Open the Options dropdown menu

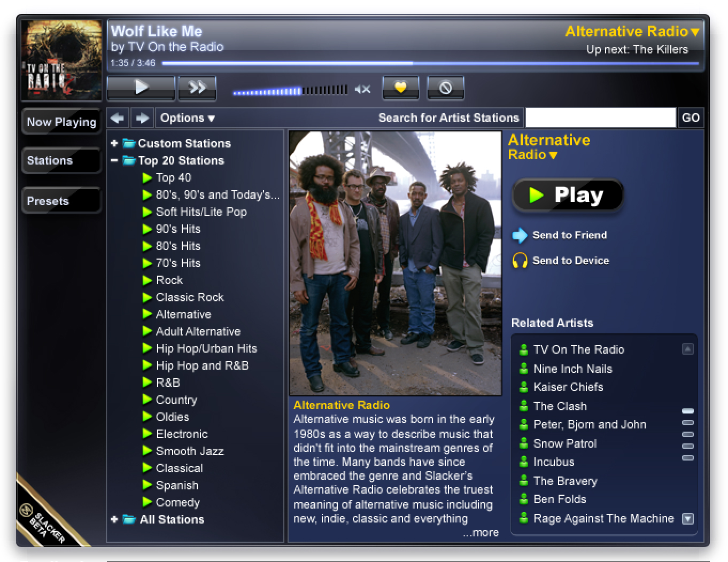[187, 118]
